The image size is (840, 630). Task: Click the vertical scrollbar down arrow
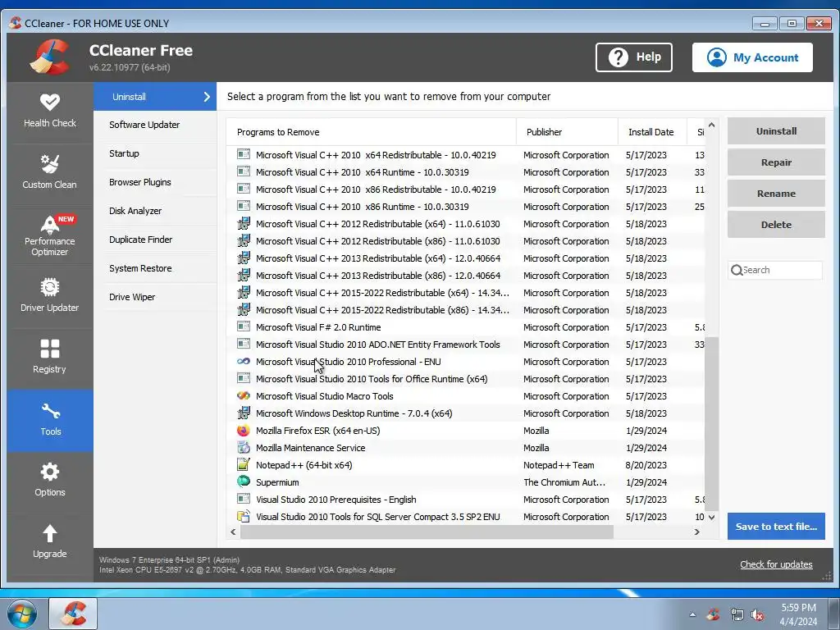tap(711, 517)
